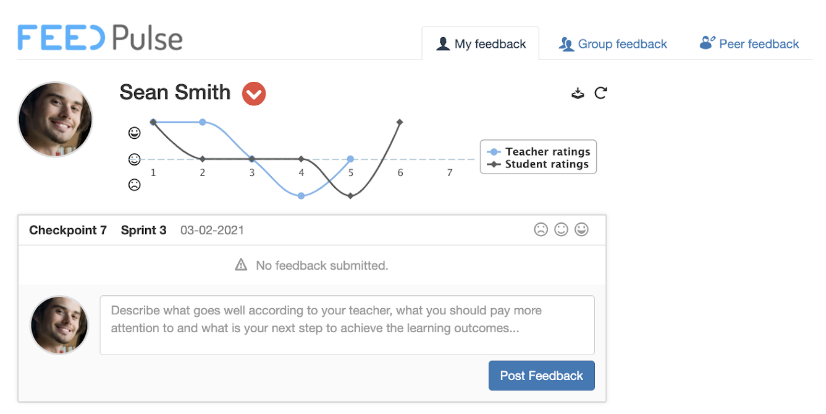This screenshot has height=414, width=826.
Task: Open the red dropdown next to Sean Smith
Action: coord(254,94)
